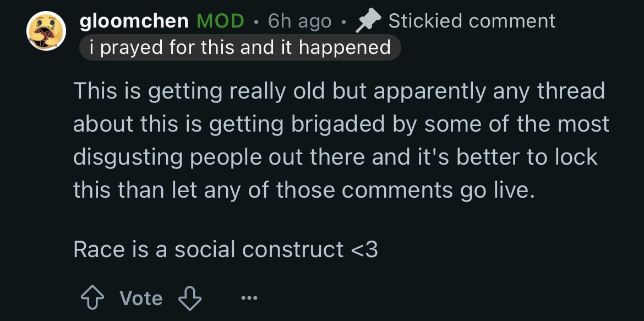Click the line starting 'disgusting people out there'
Screen dimensions: 644x321
tap(336, 157)
